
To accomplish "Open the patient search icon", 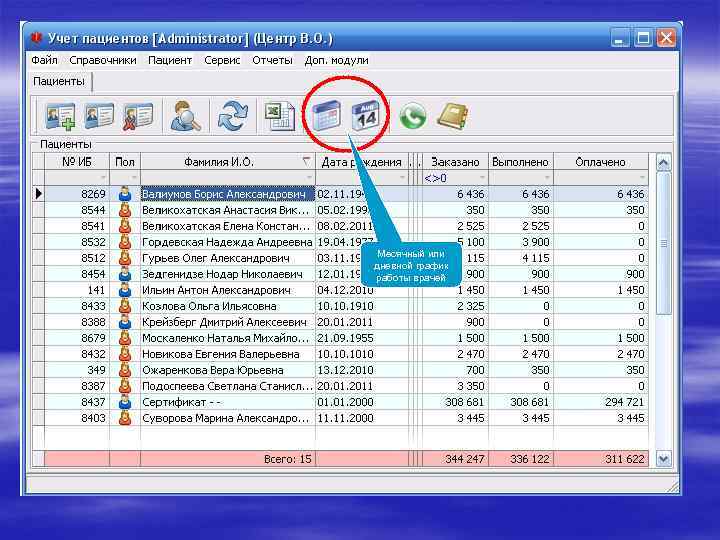I will click(x=185, y=116).
